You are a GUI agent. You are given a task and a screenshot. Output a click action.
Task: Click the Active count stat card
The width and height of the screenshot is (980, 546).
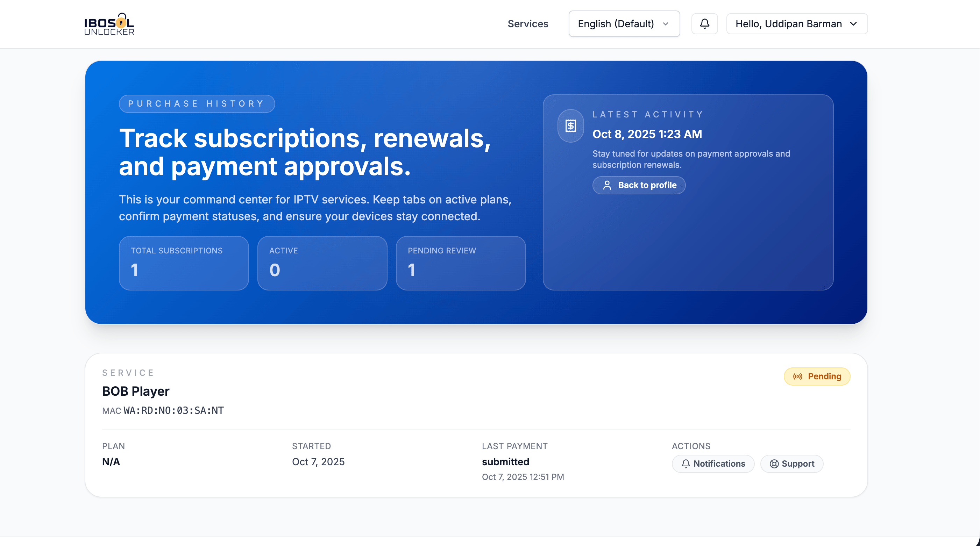(322, 263)
